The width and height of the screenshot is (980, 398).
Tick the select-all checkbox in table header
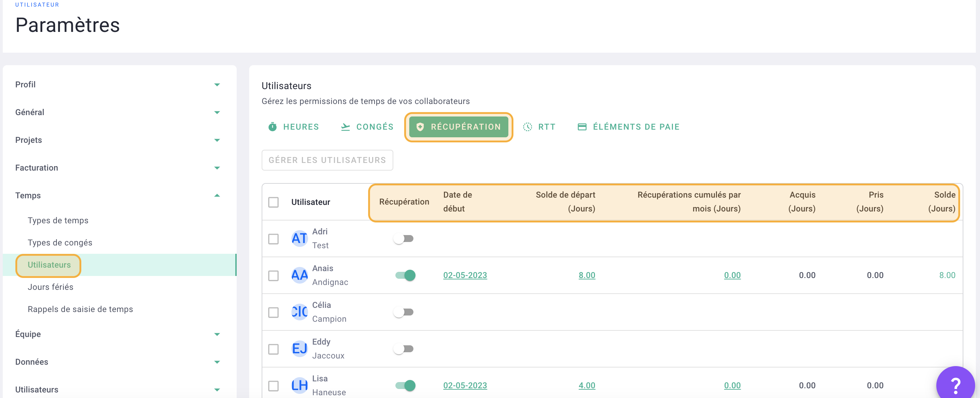point(273,202)
